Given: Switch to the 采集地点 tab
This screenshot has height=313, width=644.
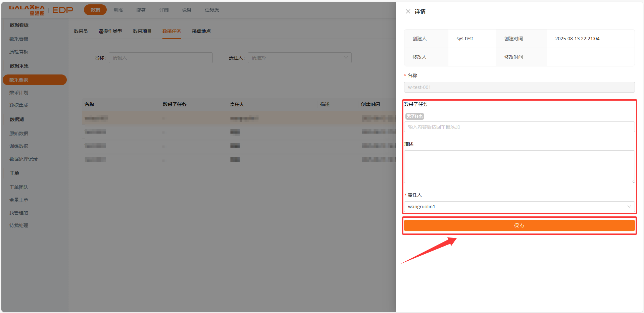Looking at the screenshot, I should (x=201, y=31).
